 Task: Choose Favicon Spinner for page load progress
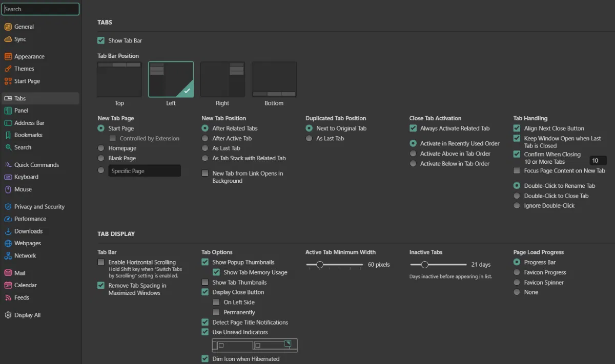(517, 282)
